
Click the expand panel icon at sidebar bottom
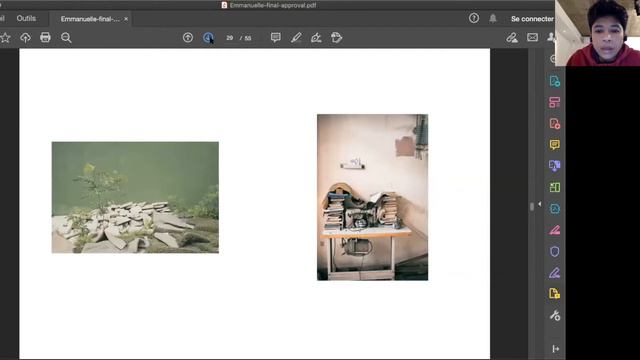(x=556, y=349)
